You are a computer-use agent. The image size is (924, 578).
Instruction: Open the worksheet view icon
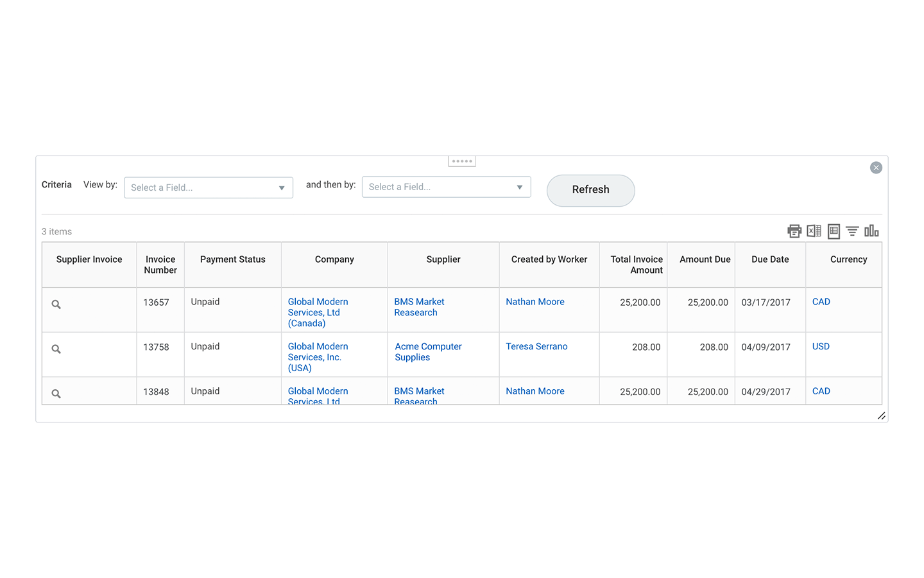click(x=834, y=231)
